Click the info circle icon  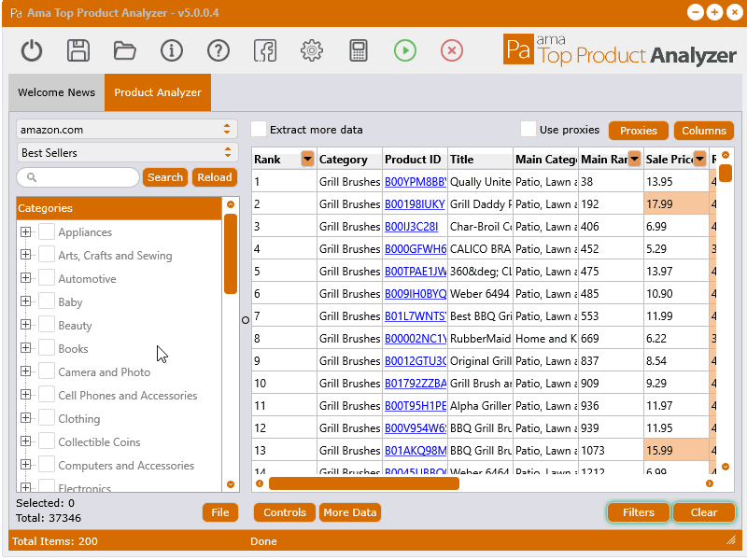coord(172,50)
